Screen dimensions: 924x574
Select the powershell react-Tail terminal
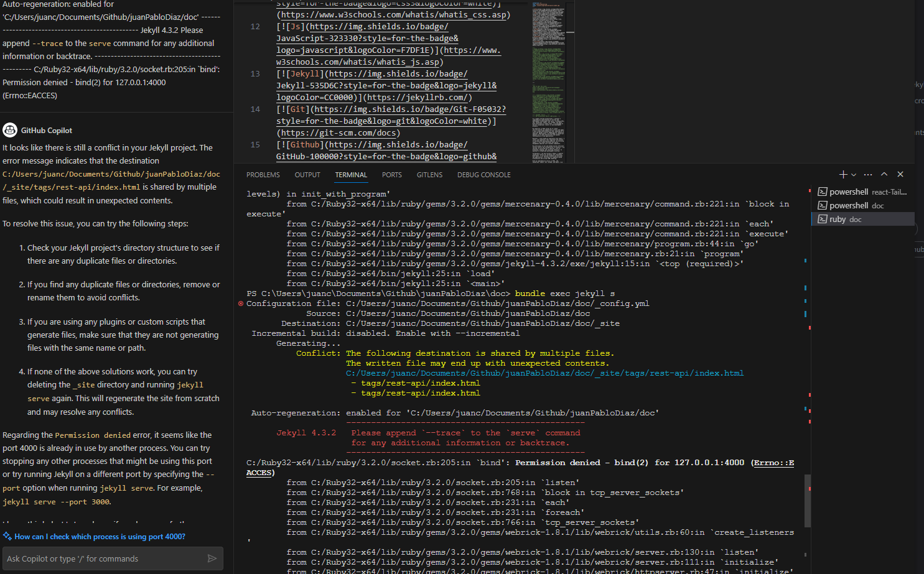tap(863, 192)
